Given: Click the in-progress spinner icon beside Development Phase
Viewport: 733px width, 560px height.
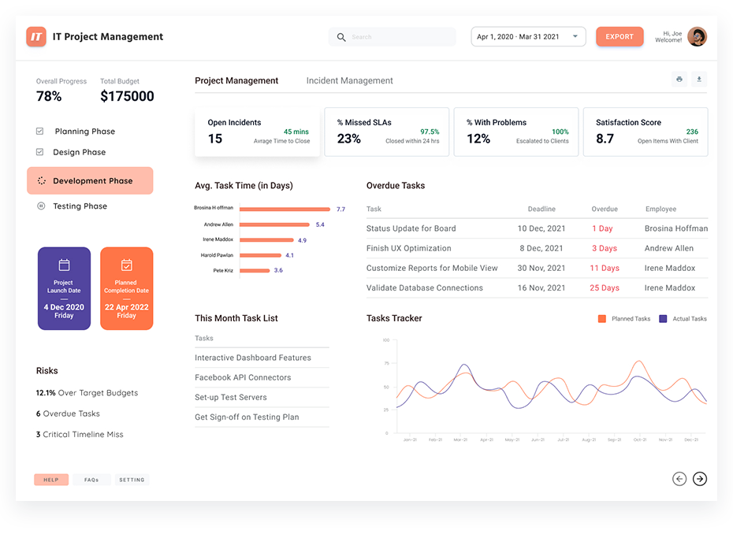Looking at the screenshot, I should [41, 180].
